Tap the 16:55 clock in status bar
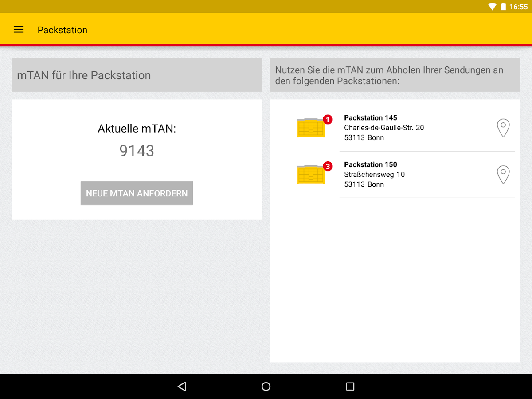 coord(518,7)
